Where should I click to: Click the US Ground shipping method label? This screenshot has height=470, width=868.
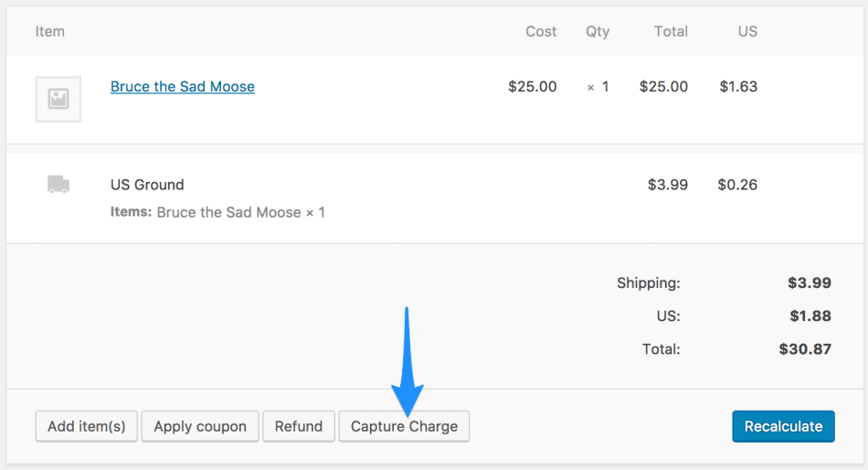tap(147, 185)
